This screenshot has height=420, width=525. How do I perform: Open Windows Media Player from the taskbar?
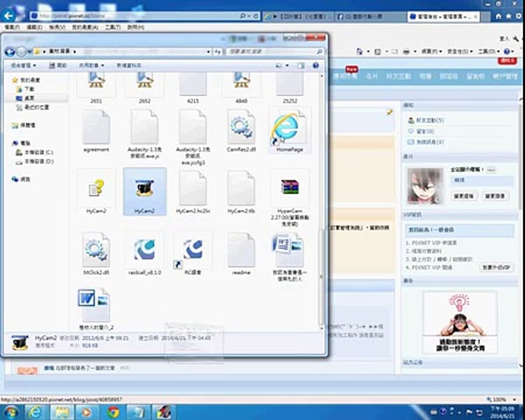pos(86,412)
